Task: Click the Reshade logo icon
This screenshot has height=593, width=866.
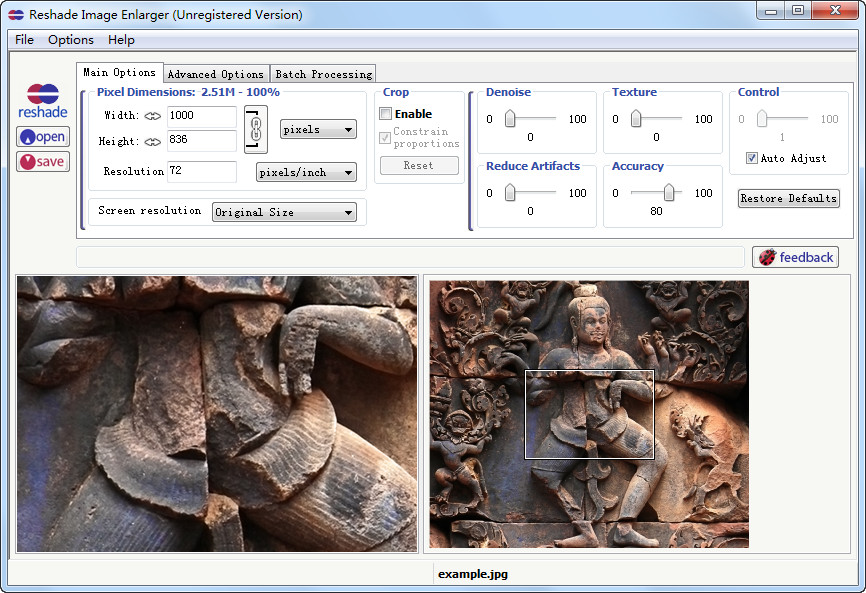Action: pyautogui.click(x=42, y=101)
